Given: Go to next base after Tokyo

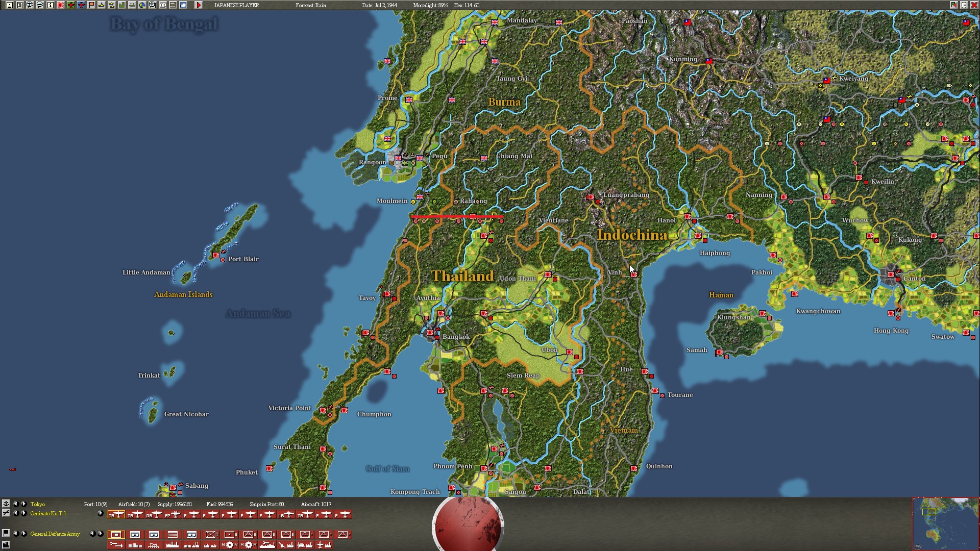Looking at the screenshot, I should [x=23, y=504].
